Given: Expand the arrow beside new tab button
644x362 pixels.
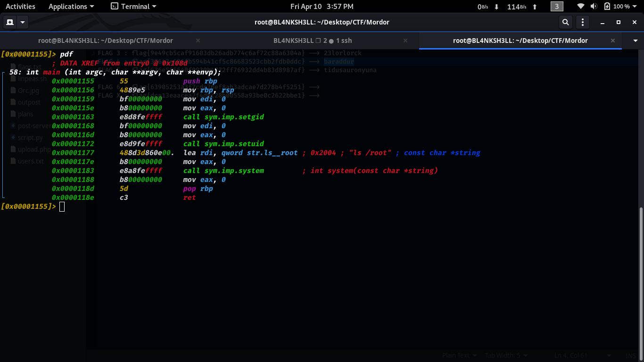Looking at the screenshot, I should point(23,22).
